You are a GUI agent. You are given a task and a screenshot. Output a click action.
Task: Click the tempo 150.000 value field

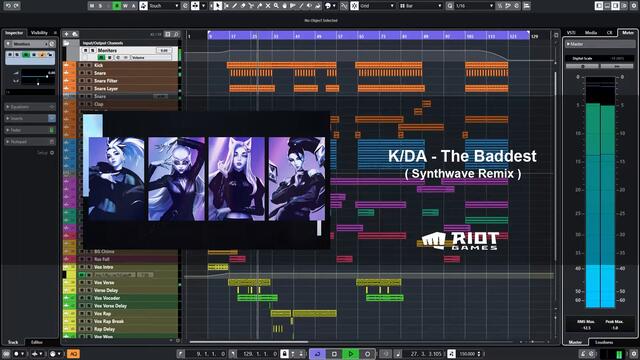[x=468, y=354]
